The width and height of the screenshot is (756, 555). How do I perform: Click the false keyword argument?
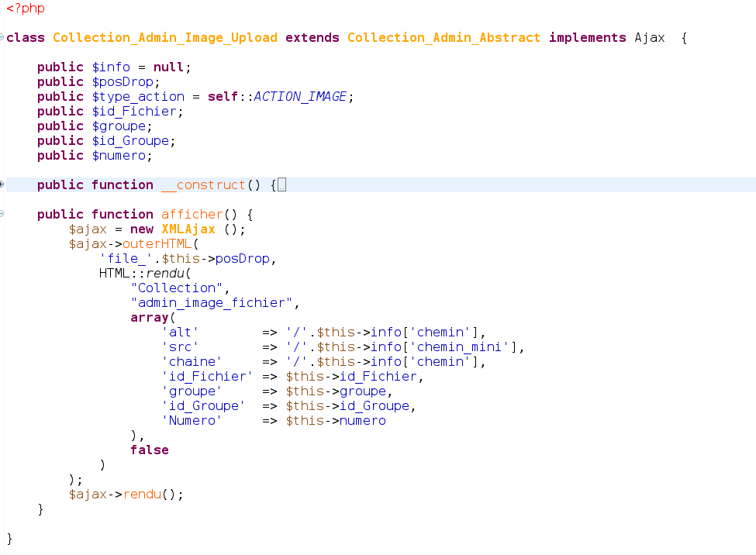pos(149,450)
